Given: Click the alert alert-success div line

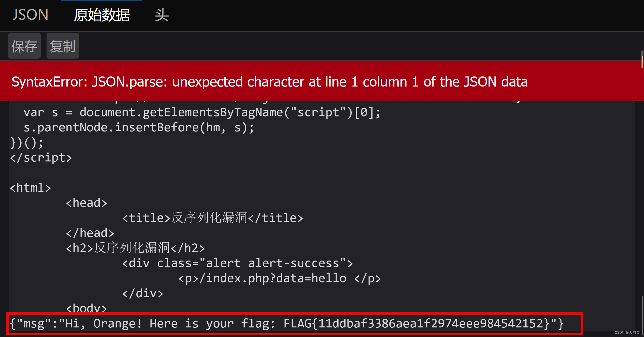Looking at the screenshot, I should [x=237, y=263].
